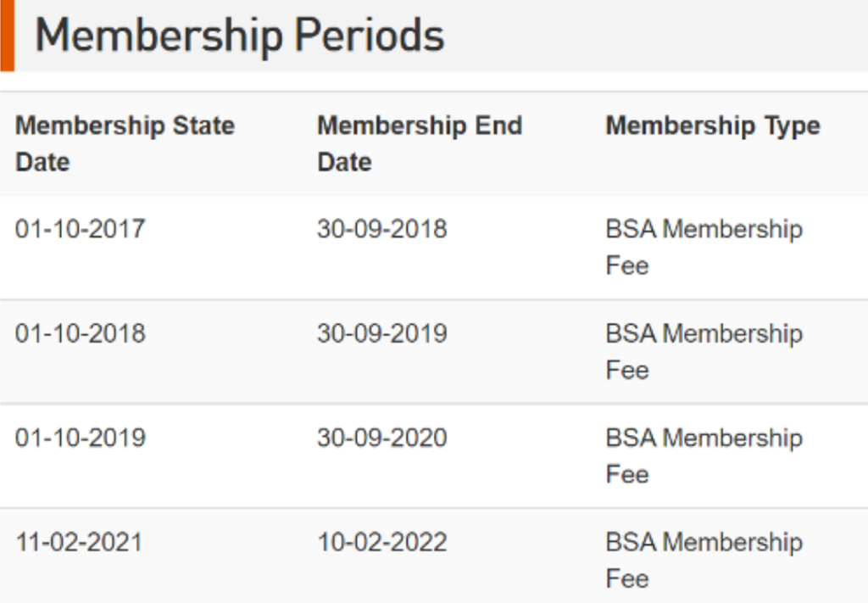
Task: Click the word Membership in the title
Action: 158,36
